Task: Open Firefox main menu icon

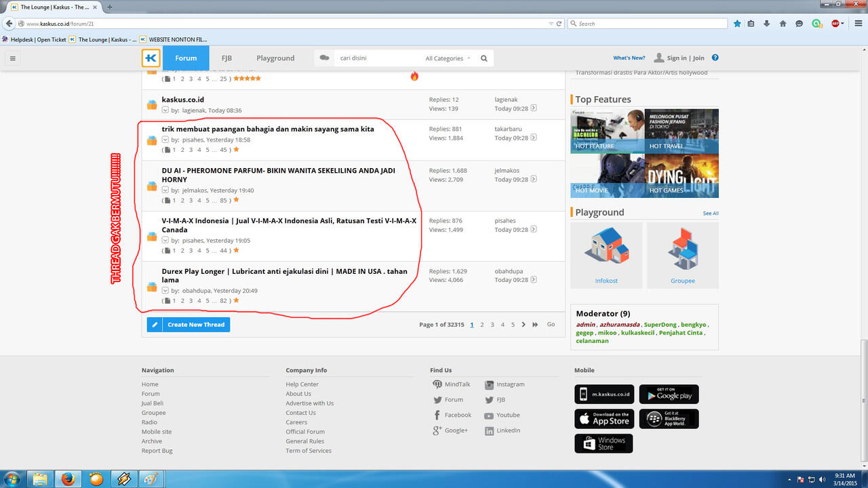Action: [x=858, y=23]
